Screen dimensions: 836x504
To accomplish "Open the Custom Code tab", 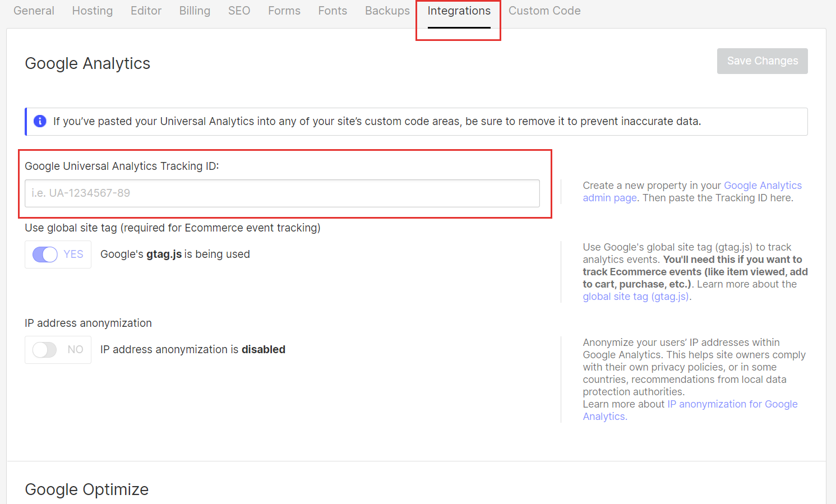I will pos(544,11).
